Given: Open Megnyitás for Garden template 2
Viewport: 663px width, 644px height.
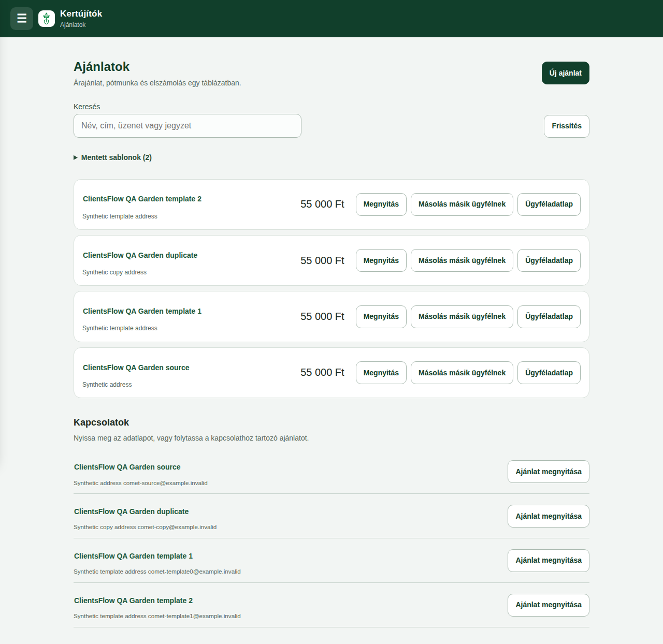Looking at the screenshot, I should (381, 204).
